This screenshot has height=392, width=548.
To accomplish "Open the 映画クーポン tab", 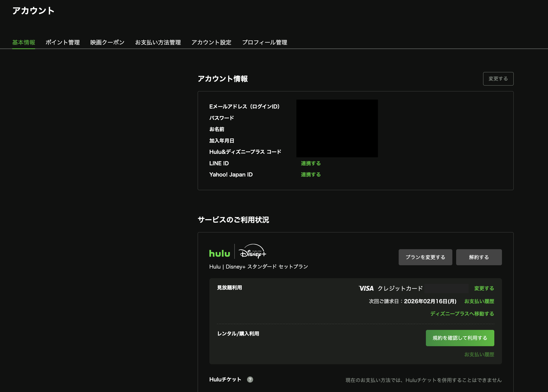I will tap(107, 42).
